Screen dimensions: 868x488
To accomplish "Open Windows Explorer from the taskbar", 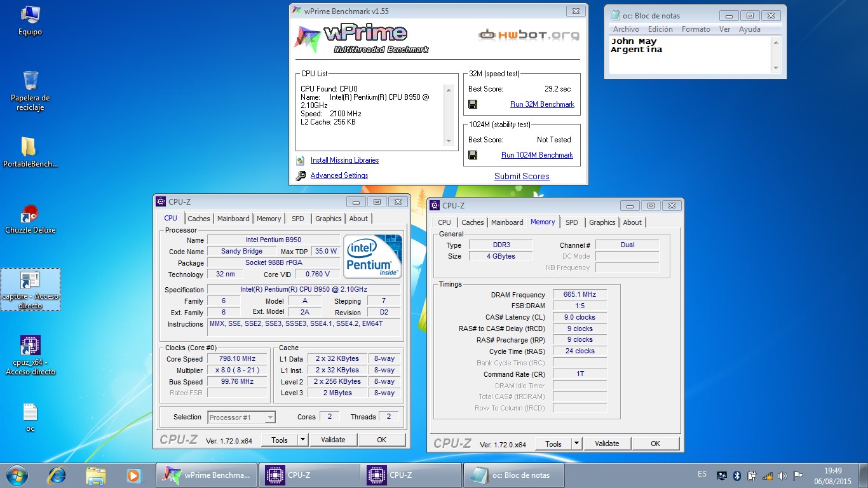I will [x=95, y=475].
